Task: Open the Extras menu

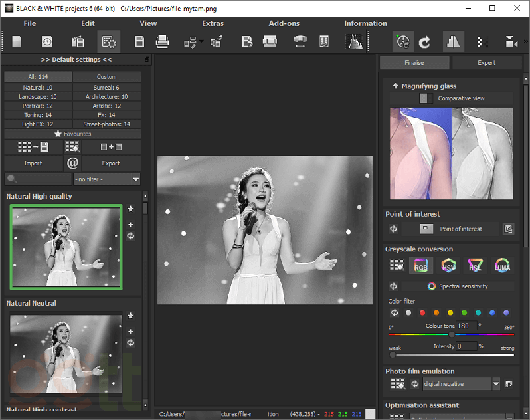Action: point(213,23)
